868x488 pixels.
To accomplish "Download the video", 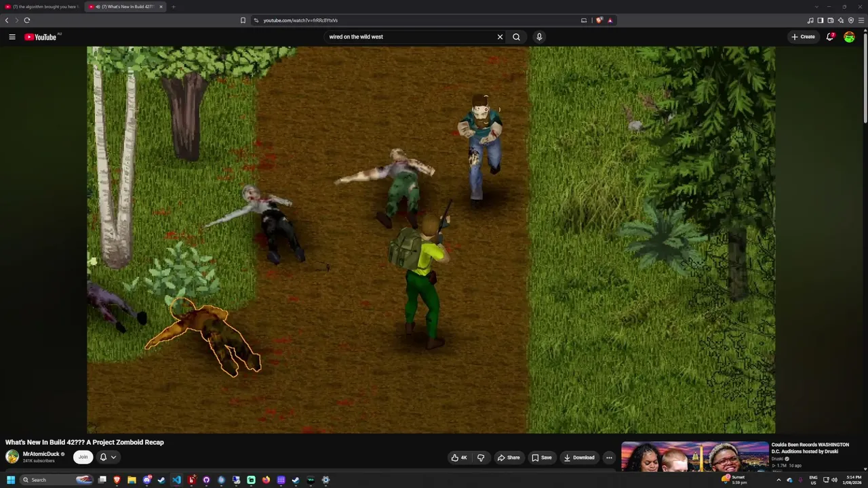I will pos(579,457).
